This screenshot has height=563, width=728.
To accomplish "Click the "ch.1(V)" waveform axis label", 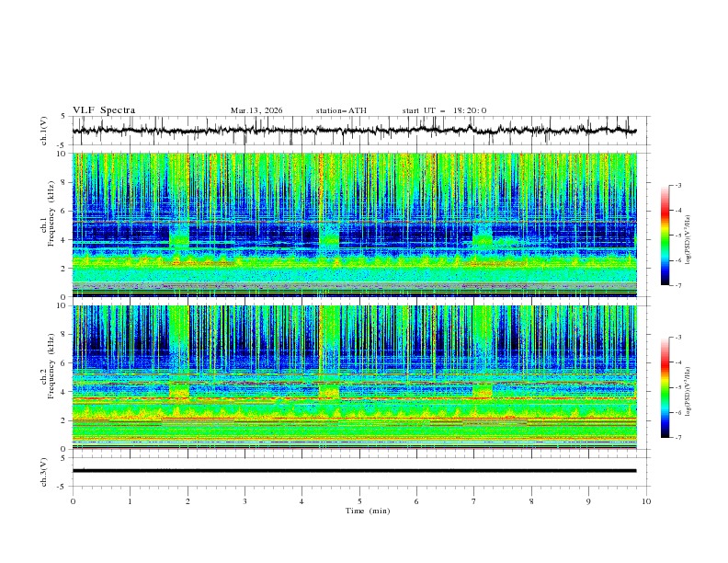I will [44, 131].
